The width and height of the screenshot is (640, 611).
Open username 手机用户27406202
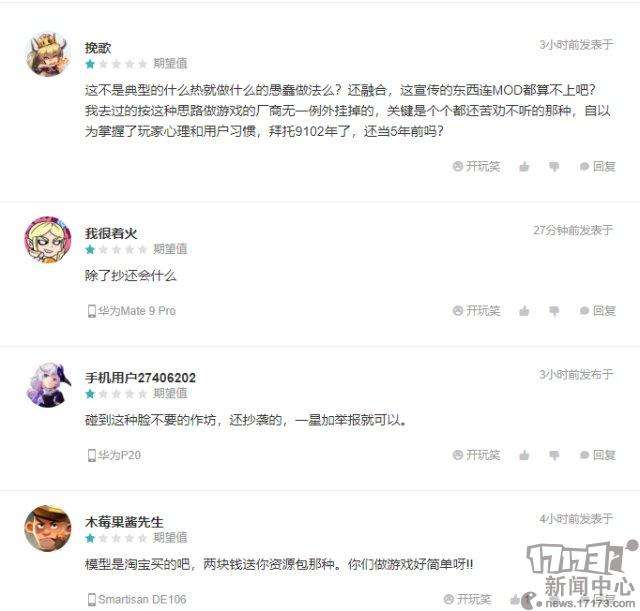(x=140, y=378)
